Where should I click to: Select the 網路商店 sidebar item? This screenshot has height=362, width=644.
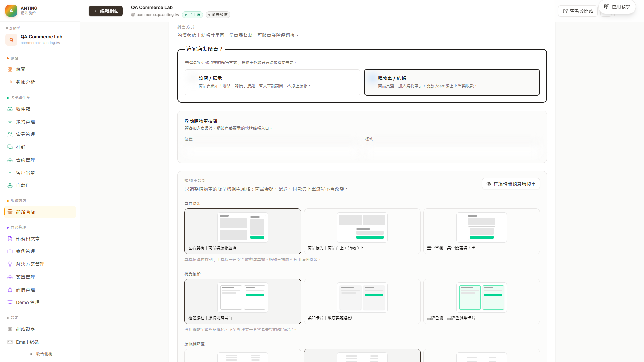[x=40, y=212]
